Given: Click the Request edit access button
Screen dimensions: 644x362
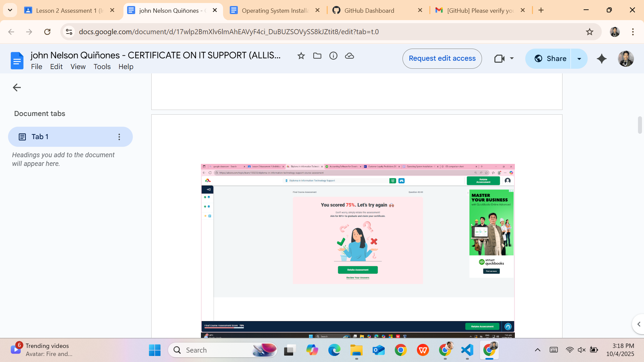Looking at the screenshot, I should coord(442,59).
